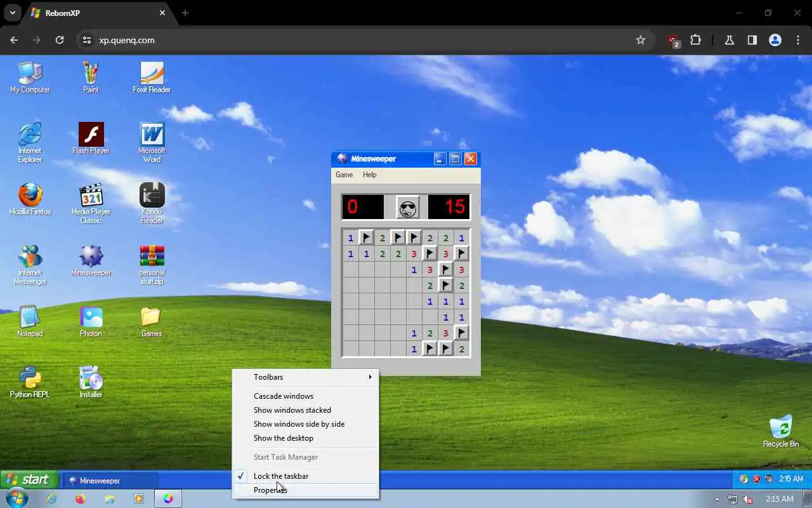Open Internet Explorer in lower taskbar

click(51, 499)
